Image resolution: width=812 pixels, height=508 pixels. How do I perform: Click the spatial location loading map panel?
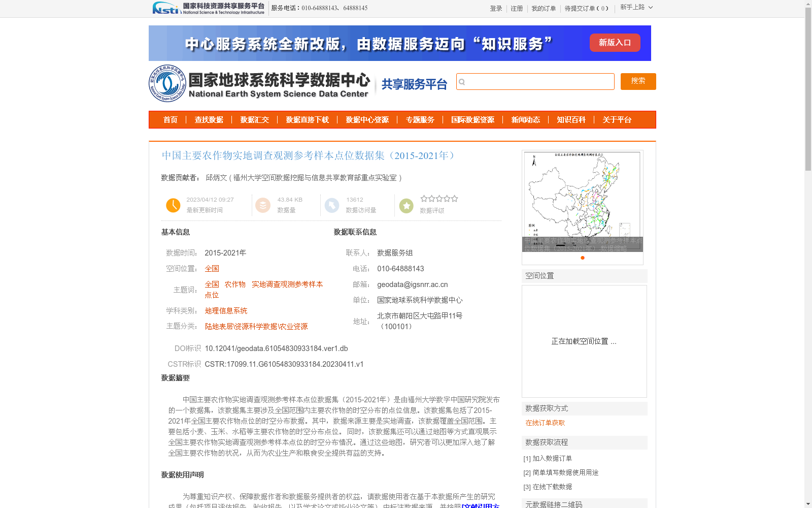[584, 341]
